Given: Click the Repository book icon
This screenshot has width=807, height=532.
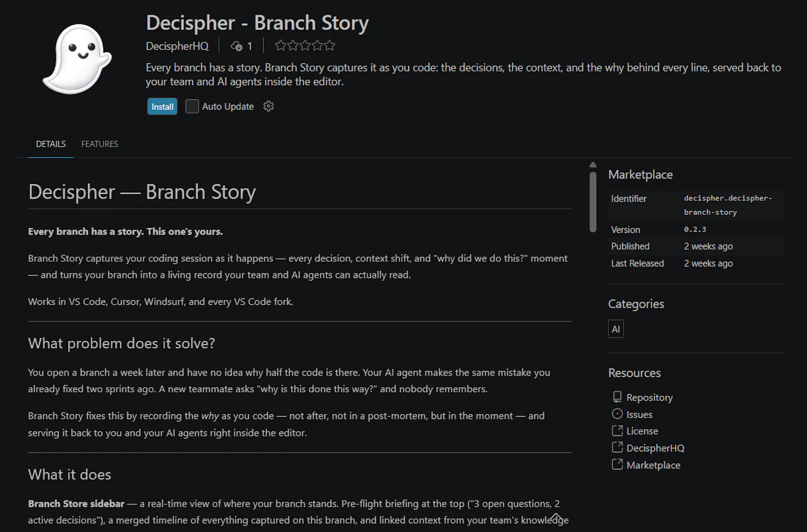Looking at the screenshot, I should pyautogui.click(x=617, y=397).
